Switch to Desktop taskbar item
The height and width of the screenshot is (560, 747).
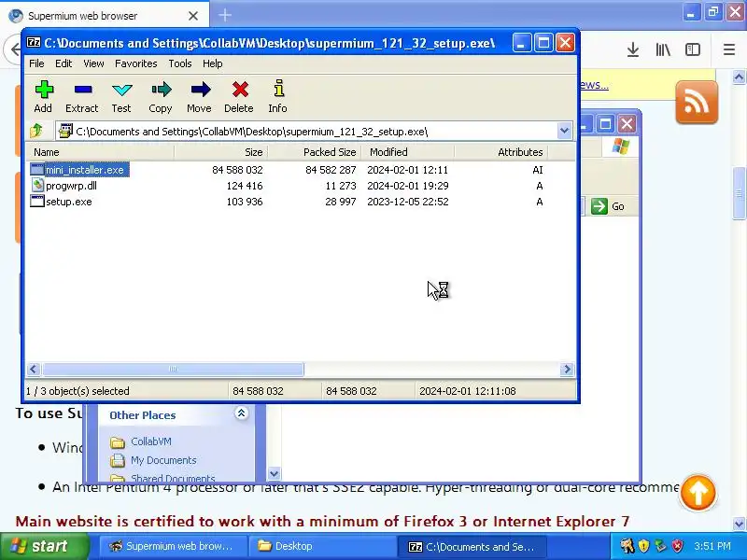pyautogui.click(x=322, y=546)
